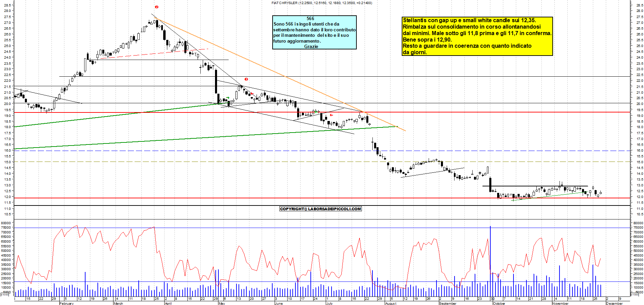Click the red circled number 3 marker
Viewport: 644px width, 305px height.
(x=246, y=79)
